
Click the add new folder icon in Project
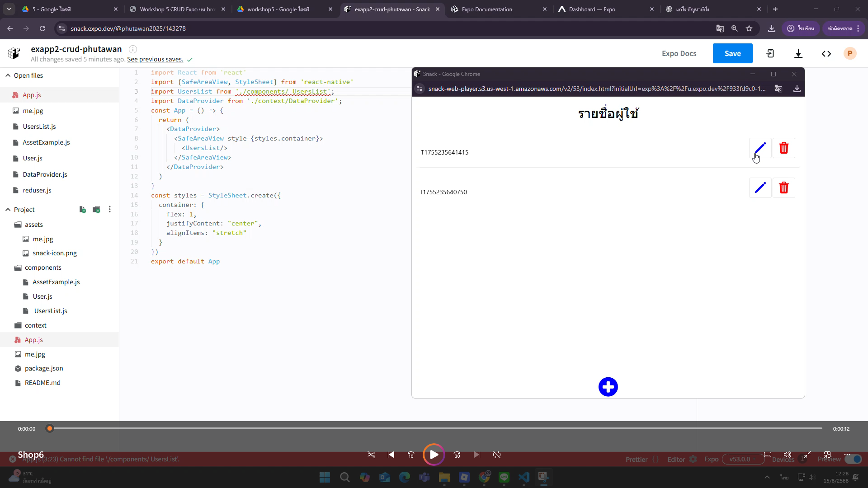(x=96, y=210)
